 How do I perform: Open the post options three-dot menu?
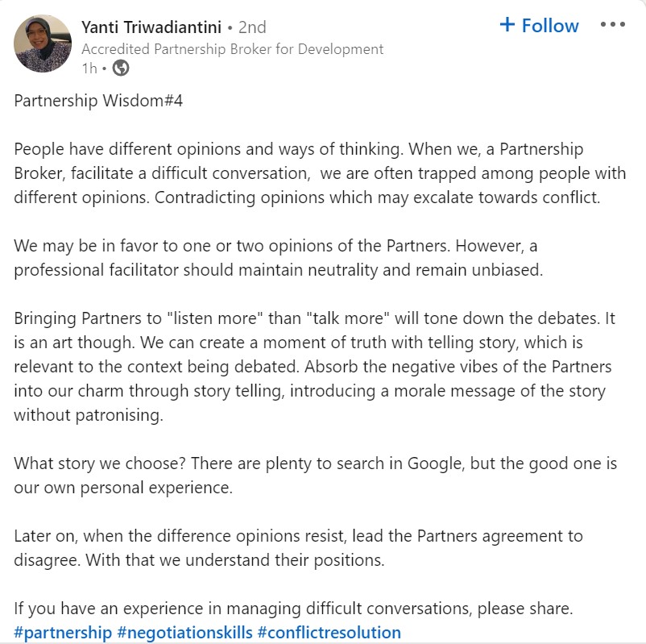tap(612, 25)
